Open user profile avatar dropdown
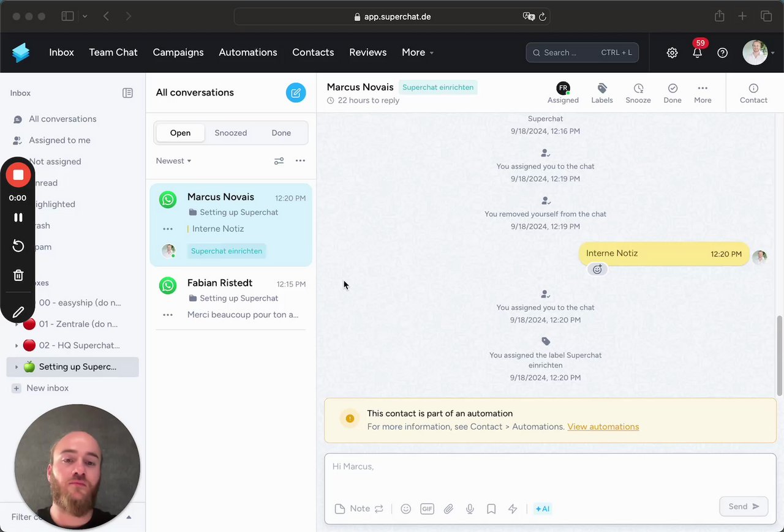 point(759,53)
